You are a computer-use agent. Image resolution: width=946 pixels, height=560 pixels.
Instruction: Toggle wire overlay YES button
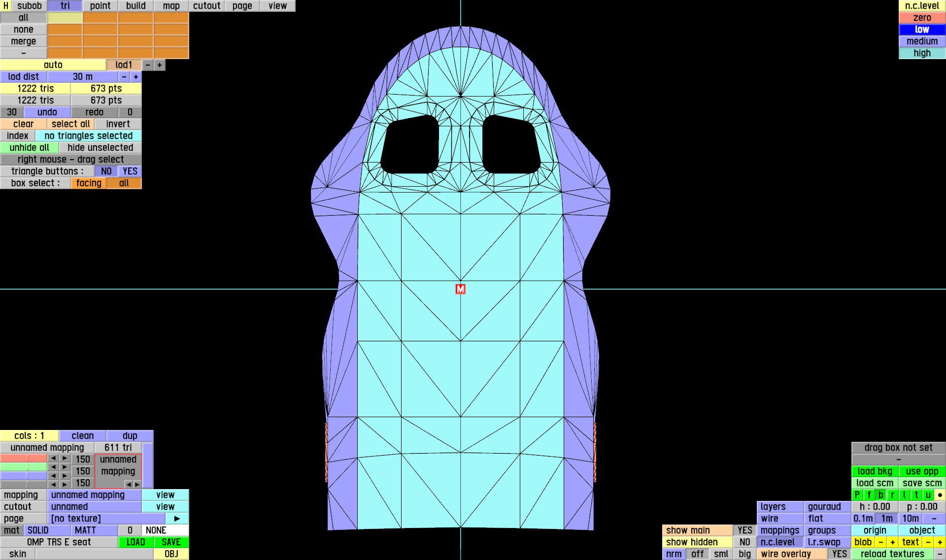(839, 554)
